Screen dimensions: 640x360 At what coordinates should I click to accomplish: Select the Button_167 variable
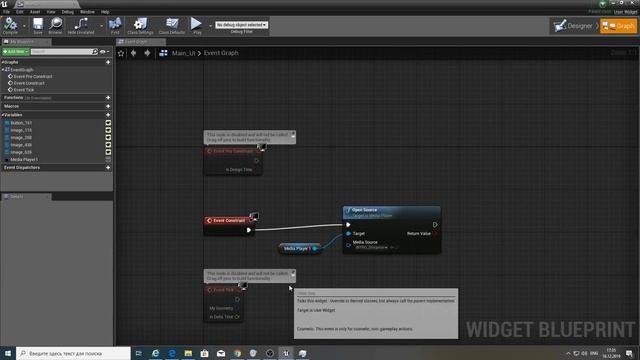[x=21, y=123]
